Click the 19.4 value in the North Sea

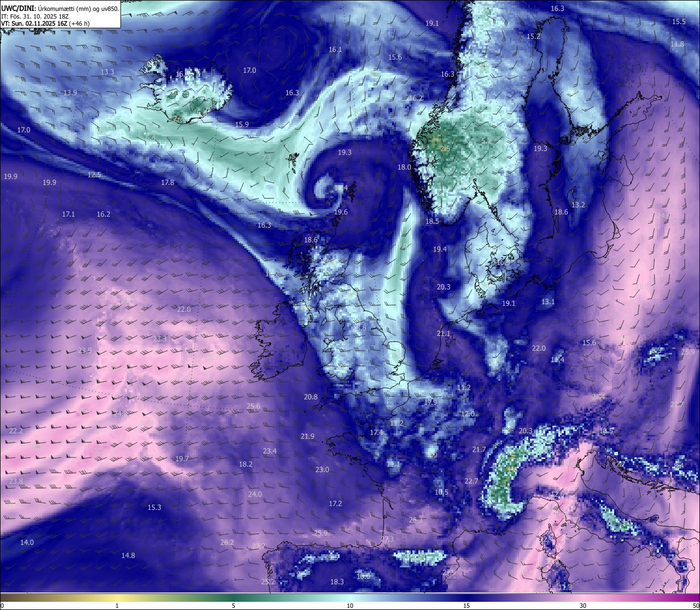click(440, 249)
